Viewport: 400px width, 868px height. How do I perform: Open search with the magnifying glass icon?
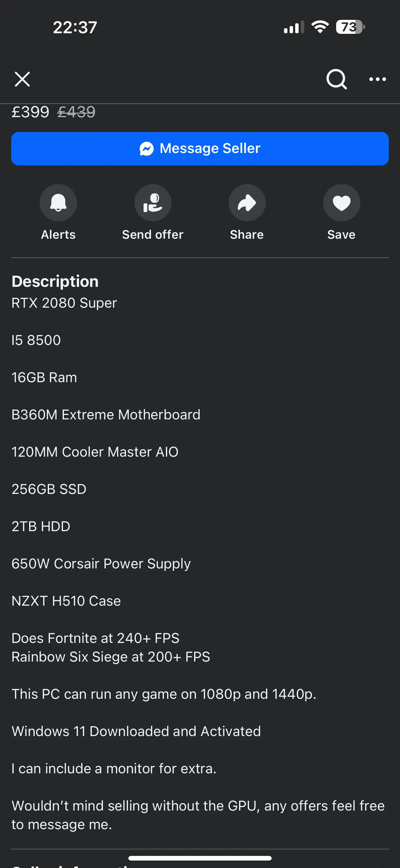click(x=336, y=79)
